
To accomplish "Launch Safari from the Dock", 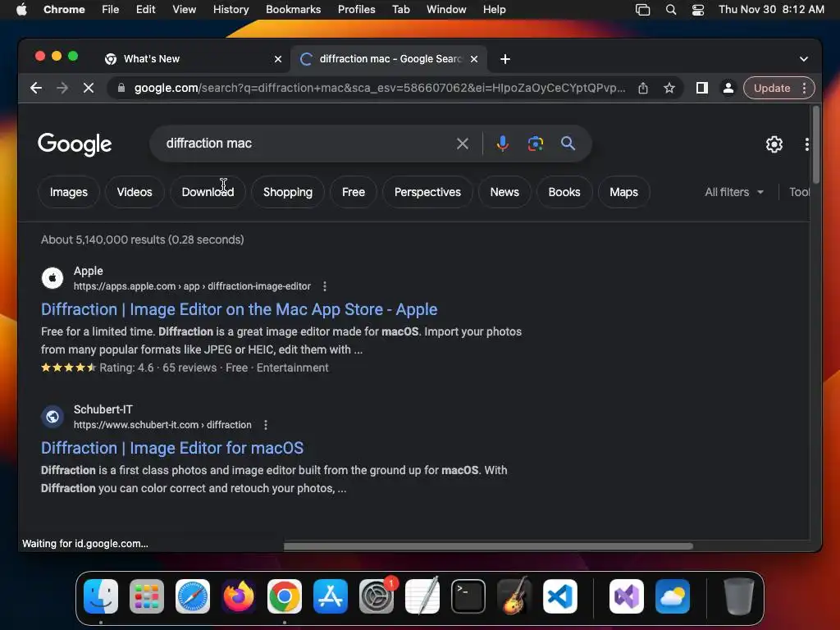I will tap(193, 596).
